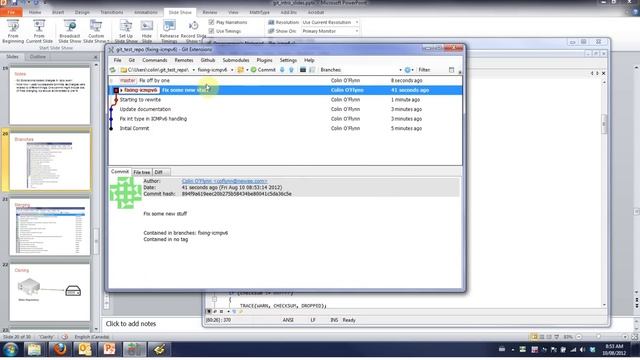The image size is (640, 360).
Task: Open Submodules menu in Git Extensions
Action: coord(236,60)
